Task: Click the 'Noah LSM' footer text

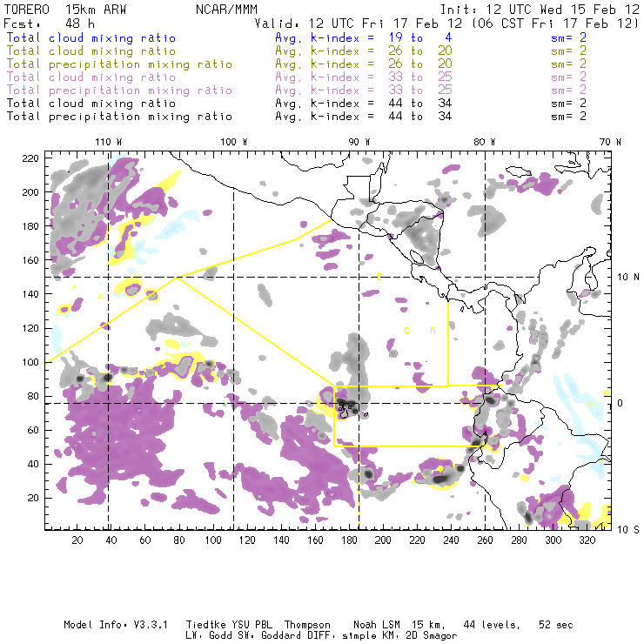Action: (x=377, y=625)
